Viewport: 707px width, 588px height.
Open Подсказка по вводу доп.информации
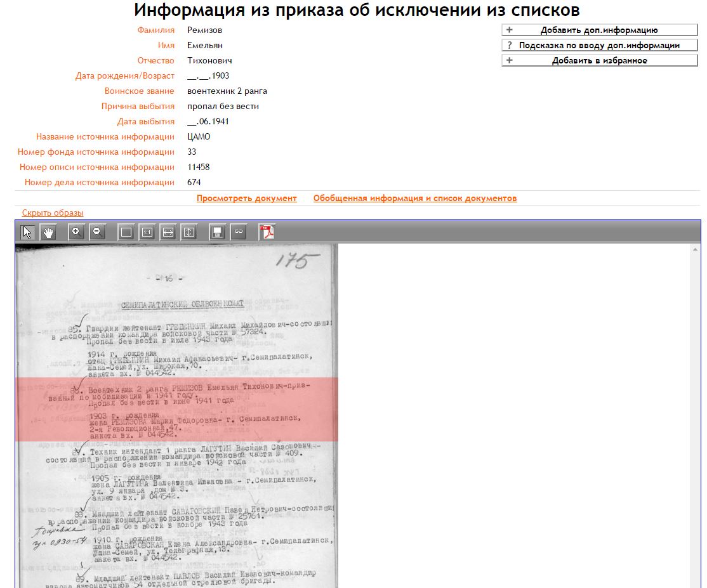(599, 45)
